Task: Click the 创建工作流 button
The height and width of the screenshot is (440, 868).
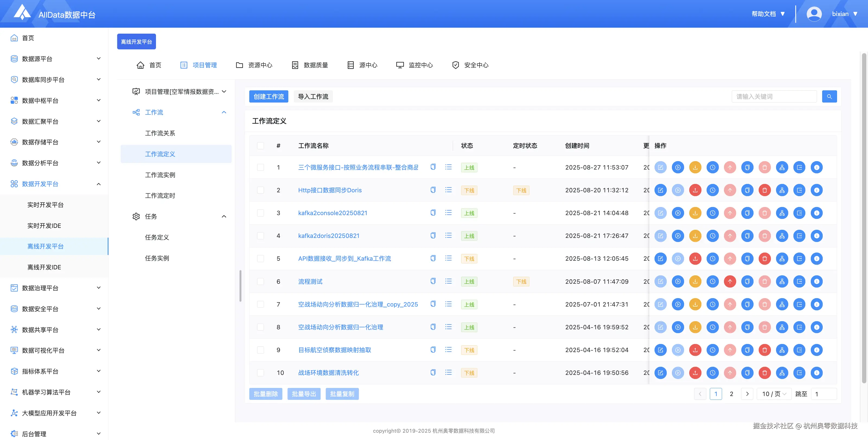Action: pos(269,96)
